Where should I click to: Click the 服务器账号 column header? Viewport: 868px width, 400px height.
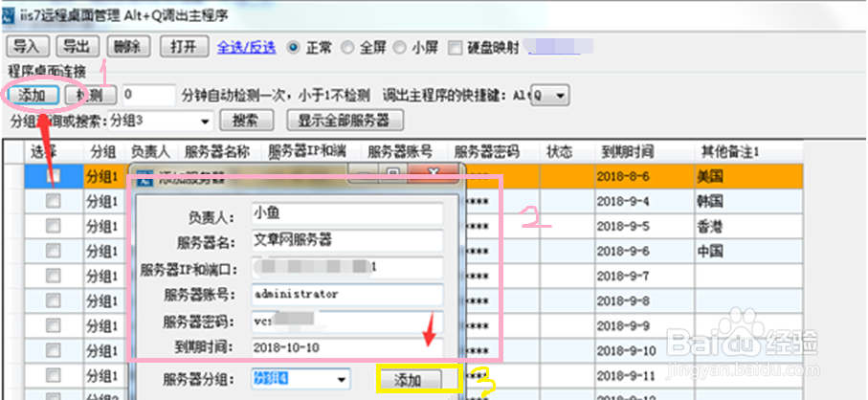404,151
